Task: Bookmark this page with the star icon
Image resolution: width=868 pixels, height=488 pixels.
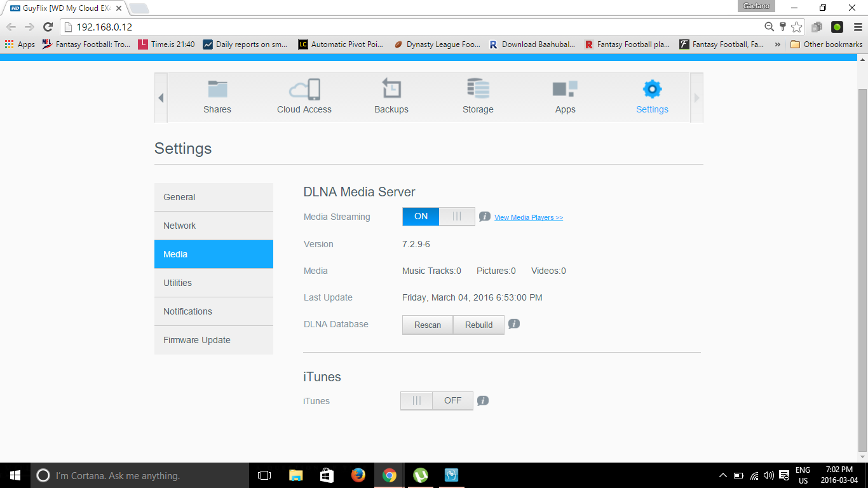Action: (797, 27)
